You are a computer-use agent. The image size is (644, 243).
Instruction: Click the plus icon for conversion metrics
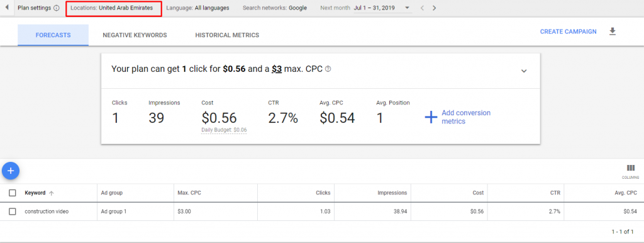431,118
